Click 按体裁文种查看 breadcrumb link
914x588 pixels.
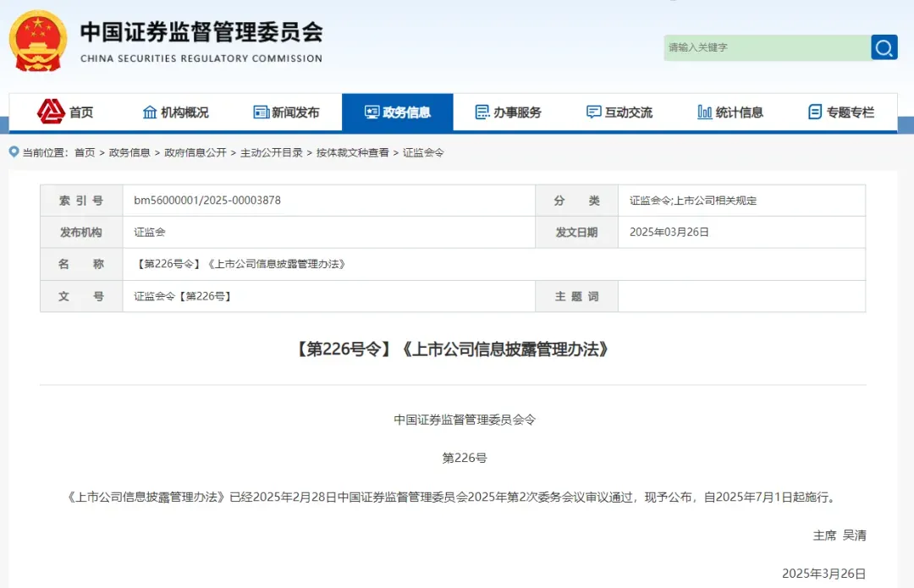coord(353,152)
